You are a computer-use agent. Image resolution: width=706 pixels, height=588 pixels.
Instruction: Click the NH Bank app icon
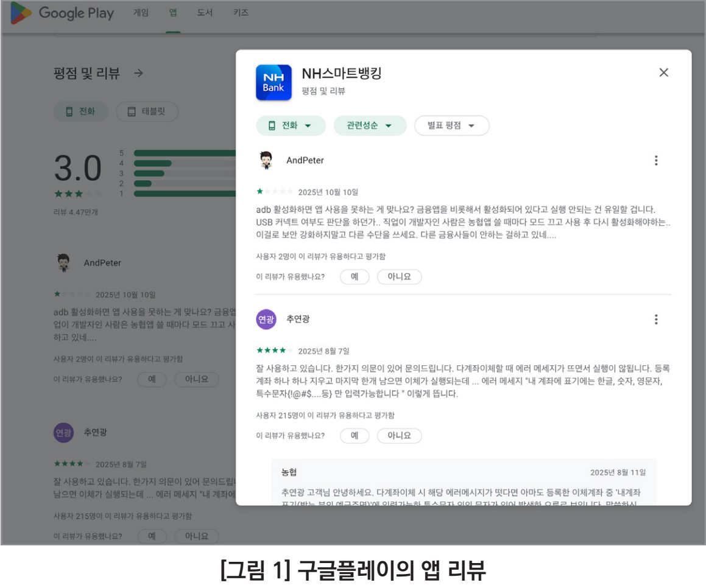pos(274,82)
